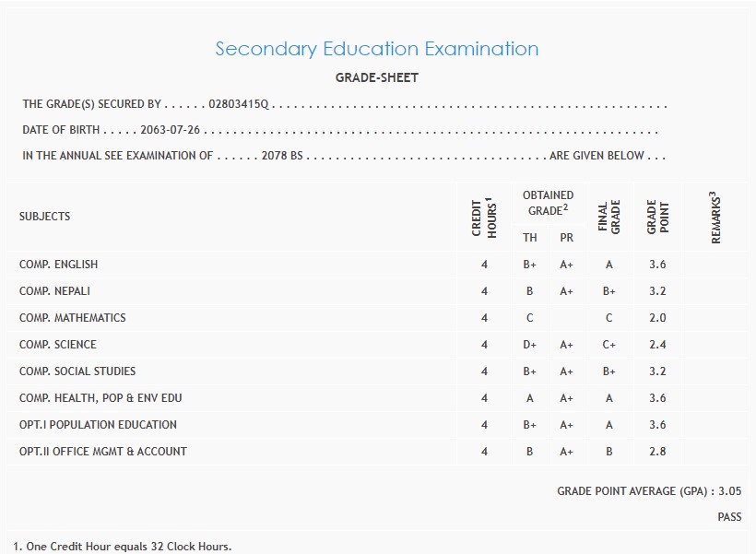Click COMP. SCIENCE theory grade D+

click(530, 345)
